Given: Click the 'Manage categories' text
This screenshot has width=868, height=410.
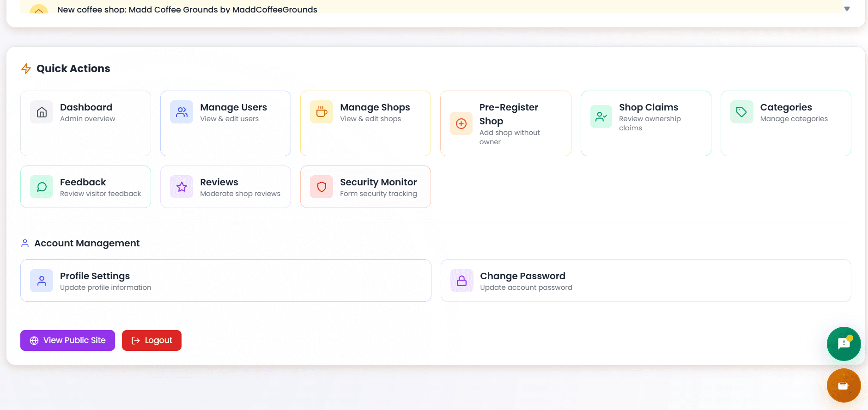Looking at the screenshot, I should pos(794,119).
